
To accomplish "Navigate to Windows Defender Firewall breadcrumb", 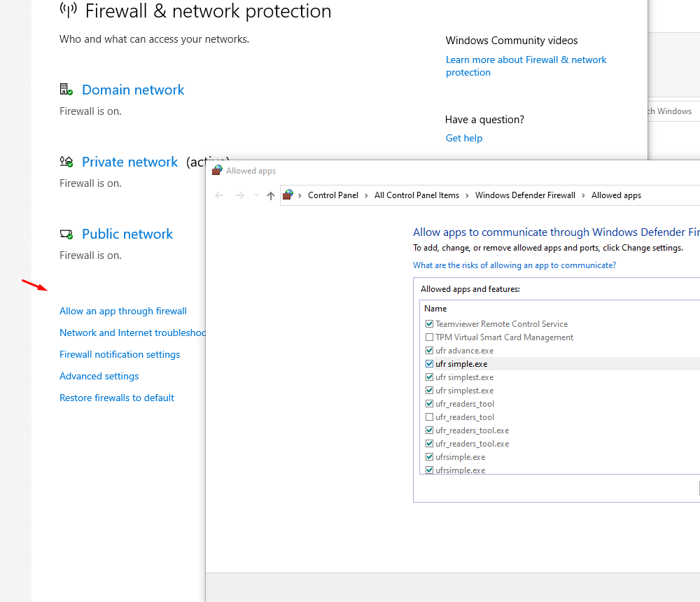I will tap(525, 195).
